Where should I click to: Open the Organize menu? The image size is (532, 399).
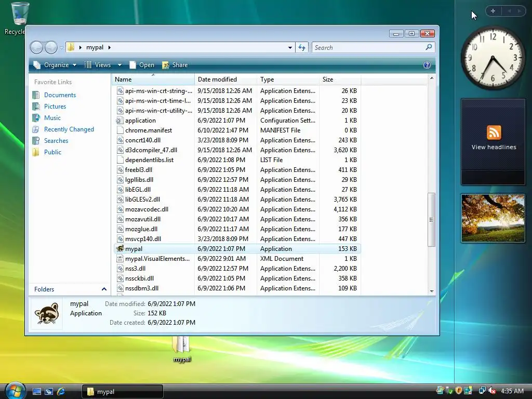tap(55, 65)
